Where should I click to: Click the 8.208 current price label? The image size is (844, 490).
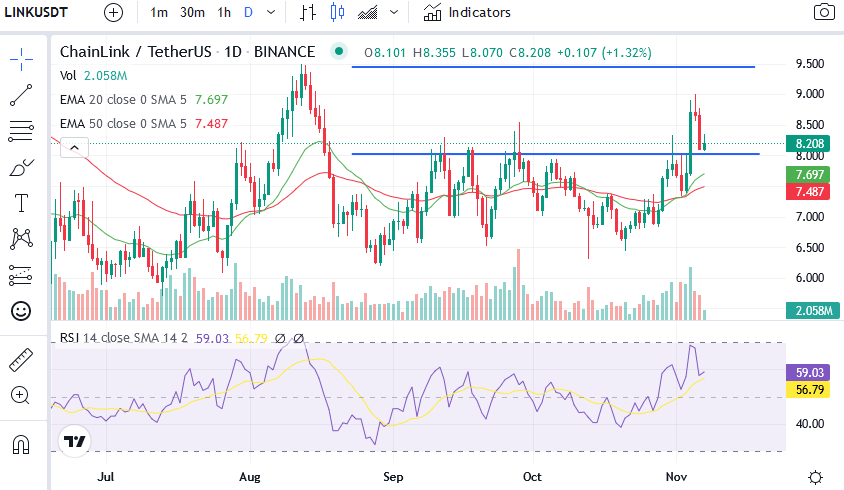pos(810,144)
